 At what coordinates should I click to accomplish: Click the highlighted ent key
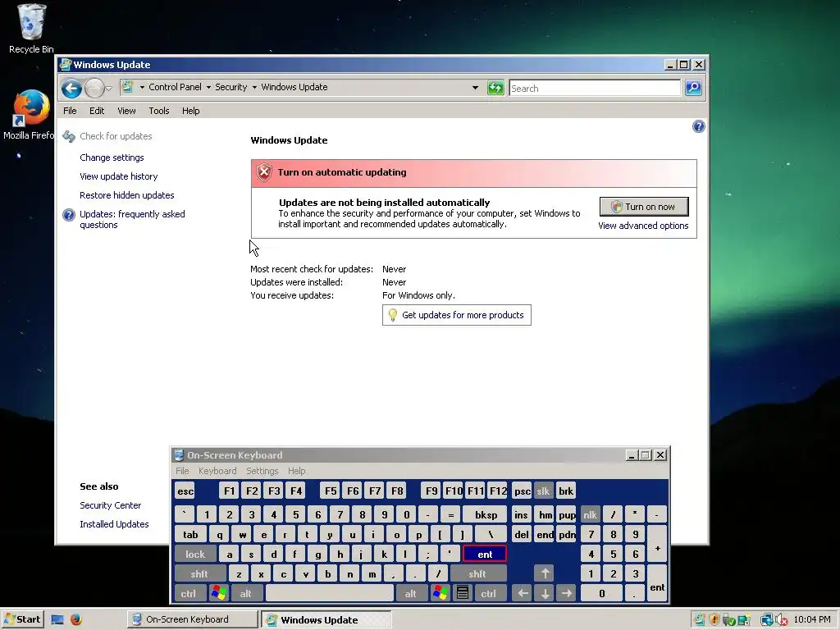click(x=484, y=555)
